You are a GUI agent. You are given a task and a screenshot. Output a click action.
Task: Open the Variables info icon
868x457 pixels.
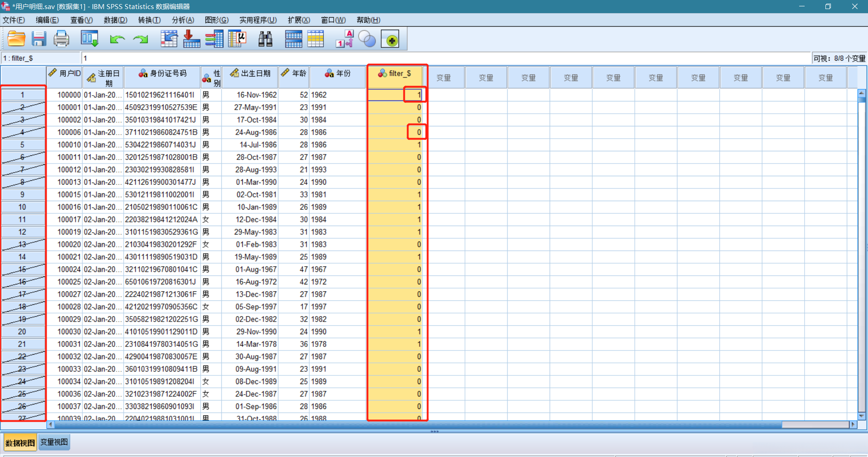(x=214, y=39)
